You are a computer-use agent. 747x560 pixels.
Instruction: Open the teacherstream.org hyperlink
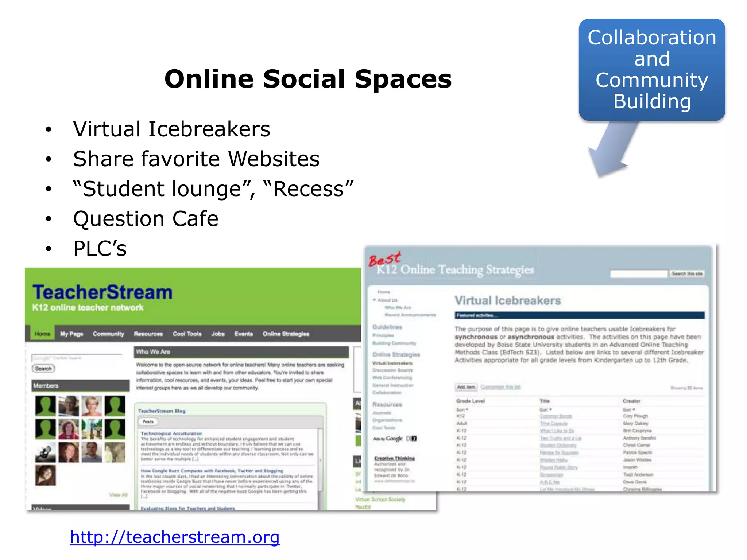[175, 537]
